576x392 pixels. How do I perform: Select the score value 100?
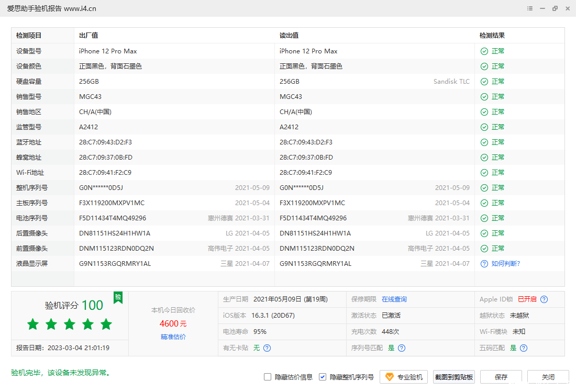point(92,305)
